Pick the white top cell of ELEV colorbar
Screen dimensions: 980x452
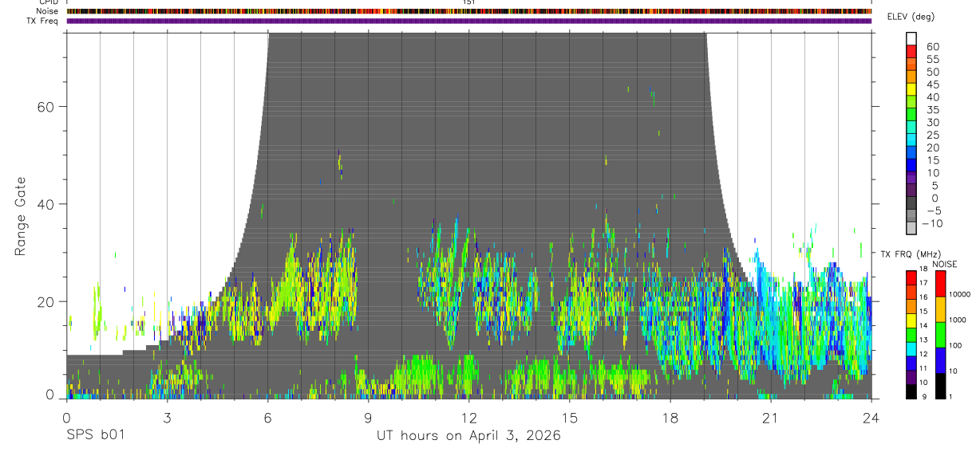(912, 37)
